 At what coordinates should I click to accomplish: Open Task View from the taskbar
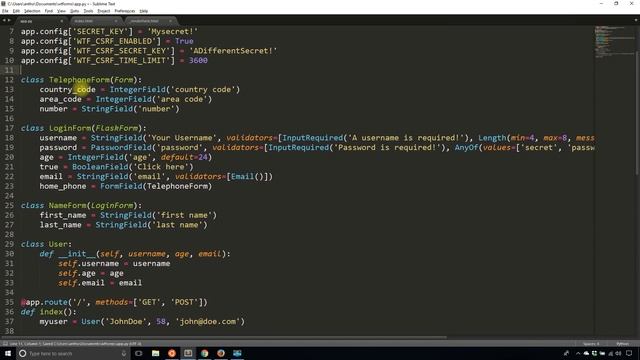138,353
